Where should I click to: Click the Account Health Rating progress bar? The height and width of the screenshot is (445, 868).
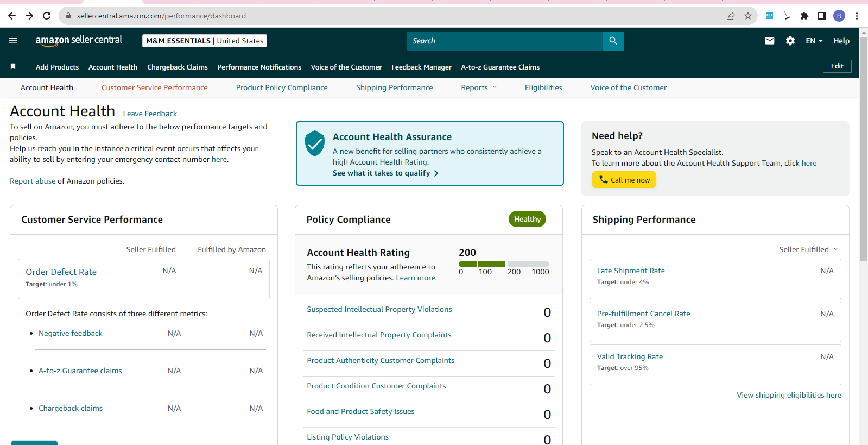coord(504,264)
